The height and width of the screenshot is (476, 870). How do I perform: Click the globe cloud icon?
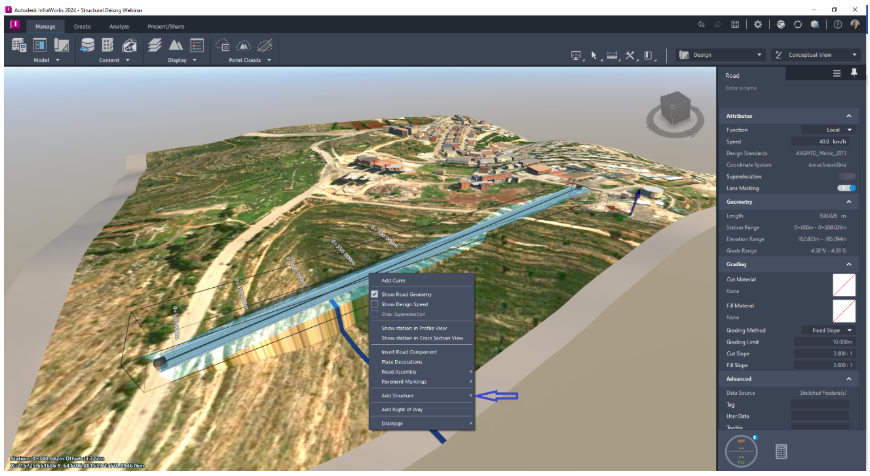click(x=781, y=24)
